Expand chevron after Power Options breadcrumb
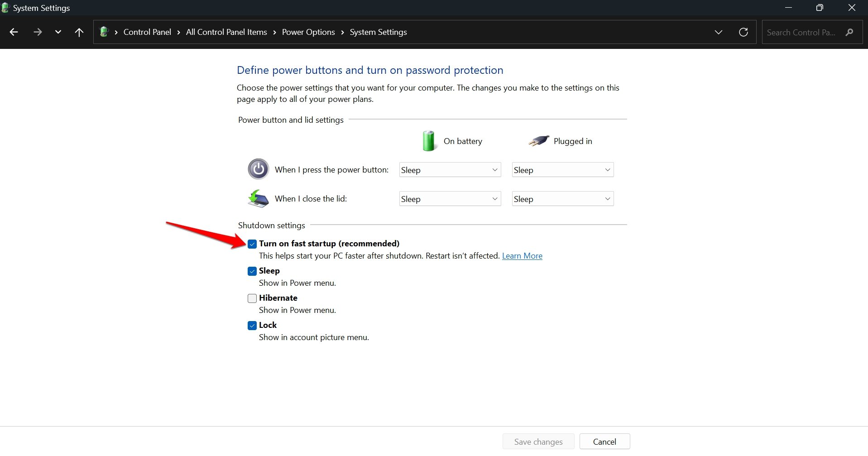Viewport: 868px width, 456px height. tap(342, 32)
